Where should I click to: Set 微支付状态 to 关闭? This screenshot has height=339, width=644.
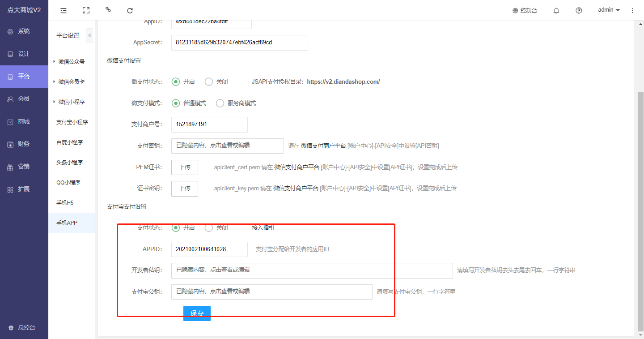(209, 82)
